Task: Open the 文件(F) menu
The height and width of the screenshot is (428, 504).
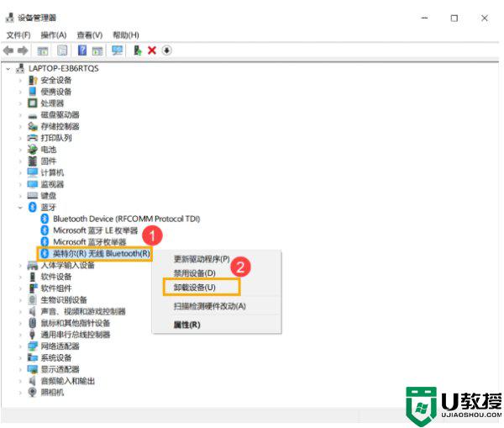Action: pos(18,34)
